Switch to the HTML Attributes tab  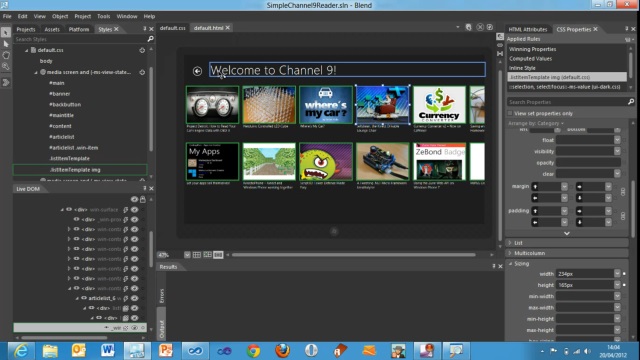527,29
